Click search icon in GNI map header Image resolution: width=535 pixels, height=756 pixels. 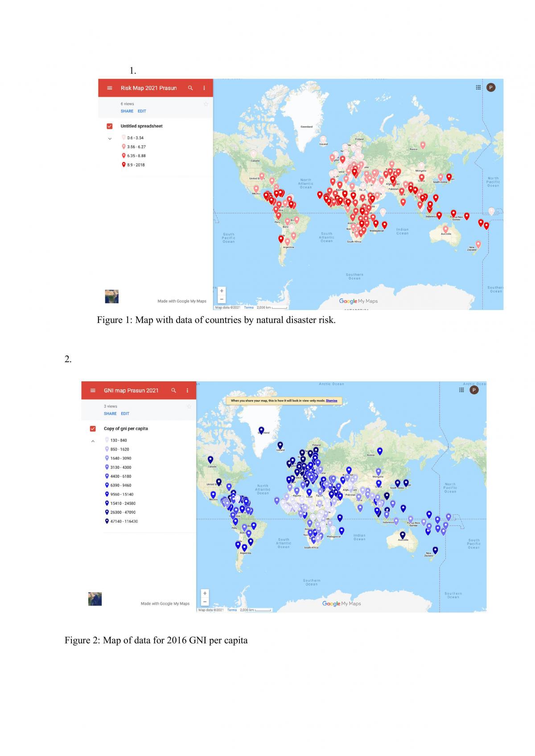173,390
